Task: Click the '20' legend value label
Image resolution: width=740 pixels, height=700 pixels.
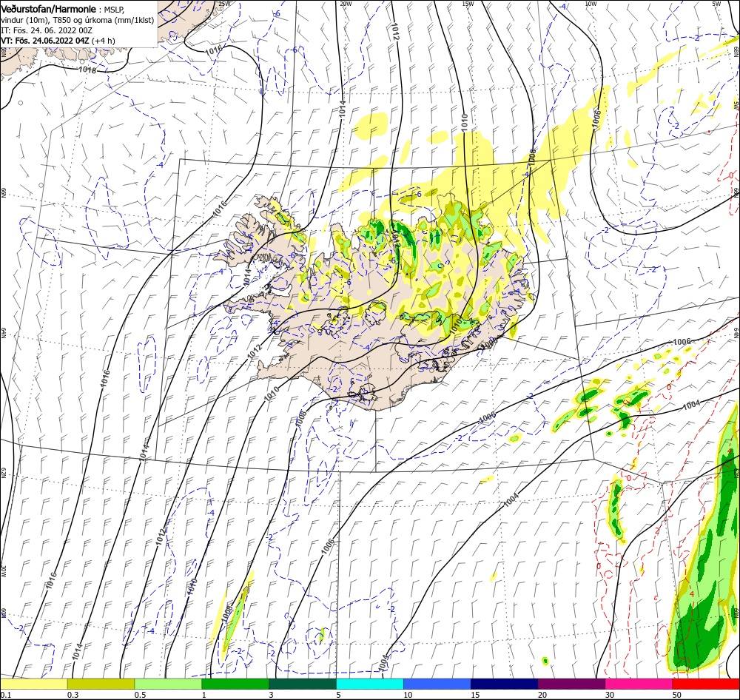Action: point(542,695)
